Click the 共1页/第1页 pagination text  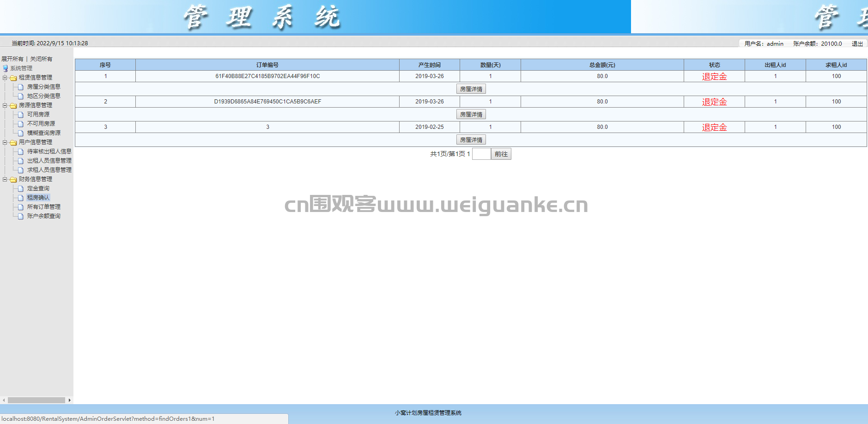[450, 154]
